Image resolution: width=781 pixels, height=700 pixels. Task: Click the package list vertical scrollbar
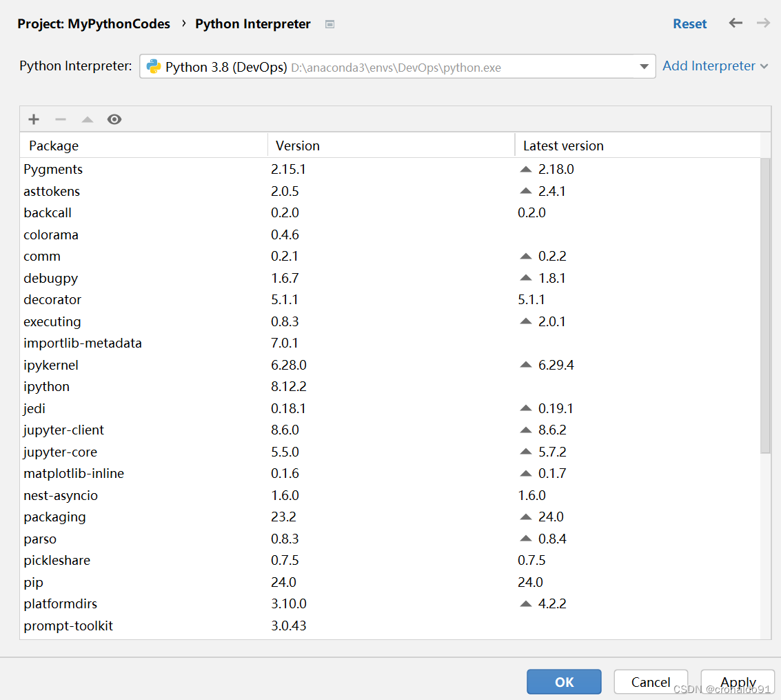coord(766,306)
